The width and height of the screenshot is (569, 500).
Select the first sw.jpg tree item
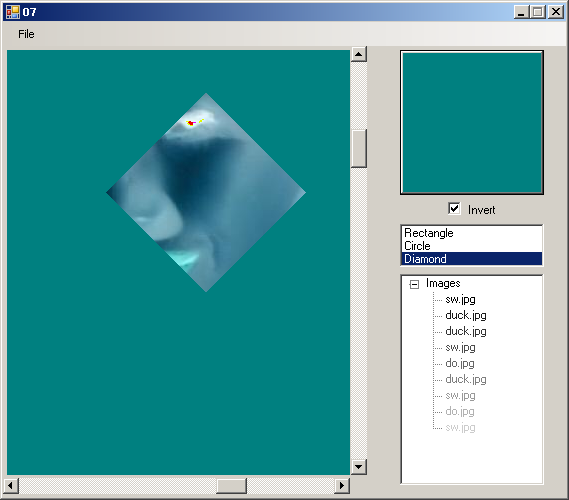[460, 299]
